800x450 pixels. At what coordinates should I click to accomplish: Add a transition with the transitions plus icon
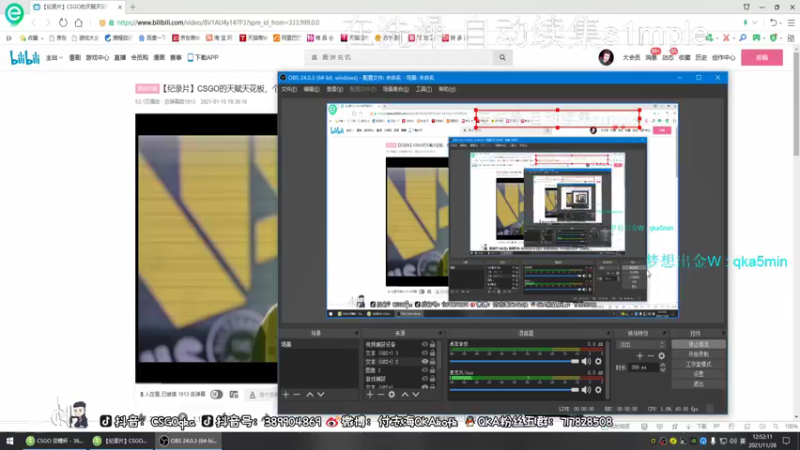point(640,356)
